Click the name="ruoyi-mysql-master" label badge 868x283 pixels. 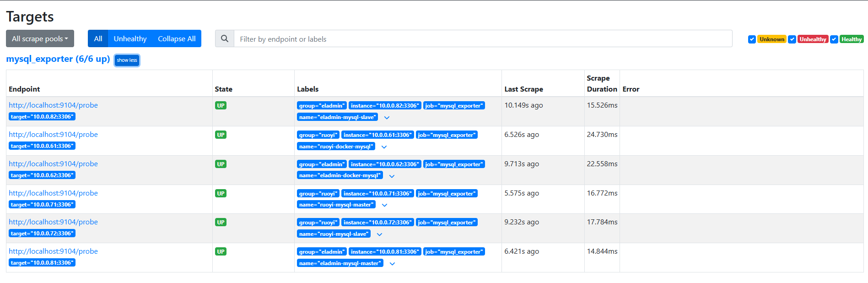336,205
